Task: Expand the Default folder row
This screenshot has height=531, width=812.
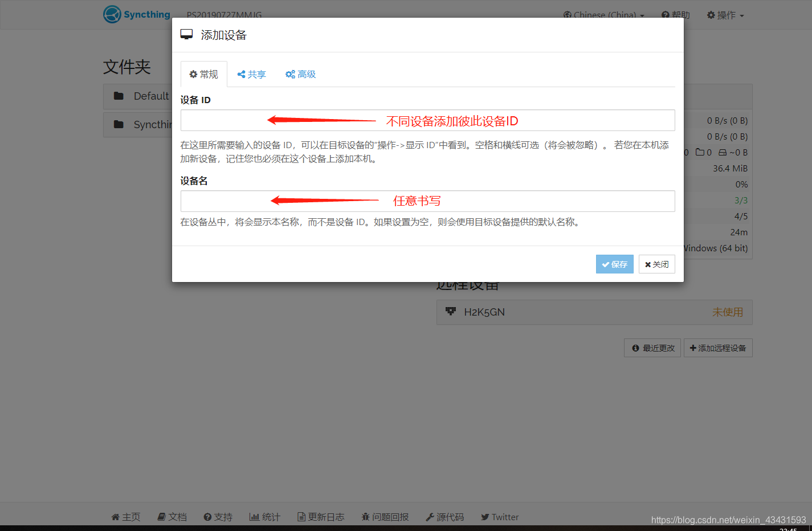Action: pyautogui.click(x=138, y=96)
